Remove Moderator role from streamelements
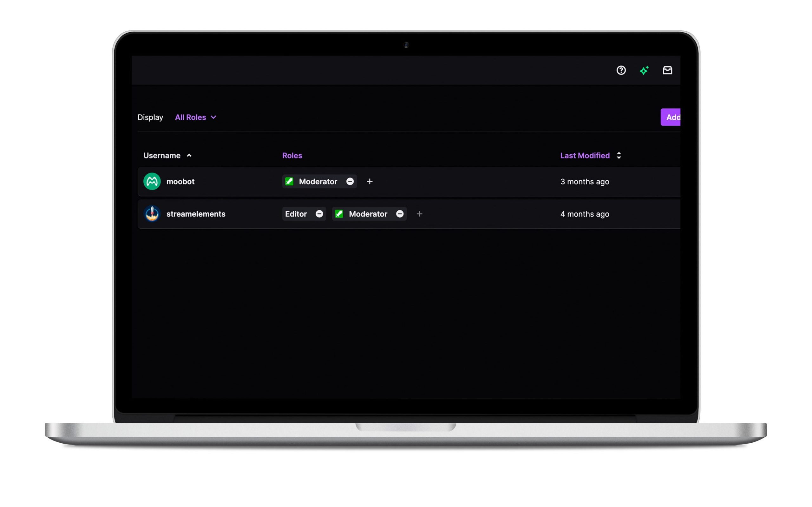The width and height of the screenshot is (812, 507). 399,214
